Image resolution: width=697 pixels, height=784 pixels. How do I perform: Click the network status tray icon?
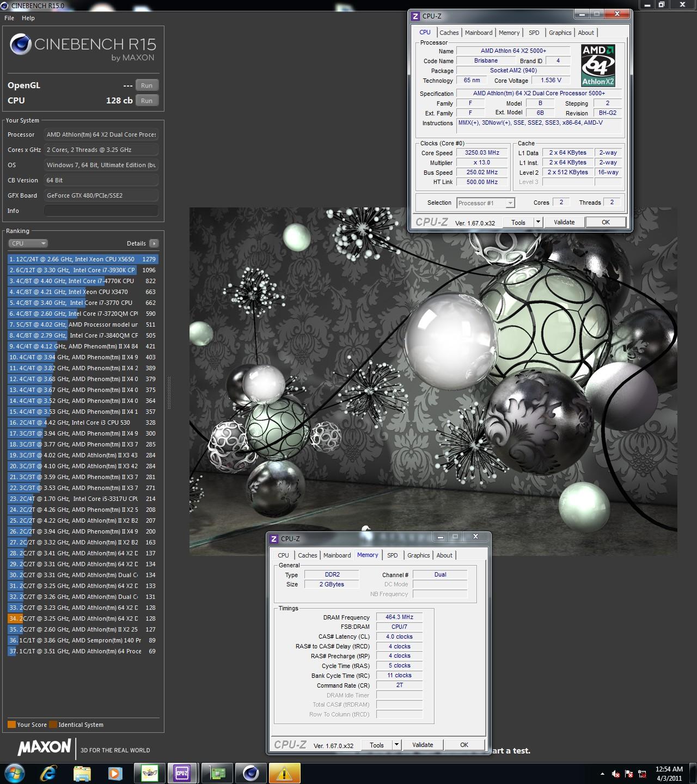pos(643,774)
